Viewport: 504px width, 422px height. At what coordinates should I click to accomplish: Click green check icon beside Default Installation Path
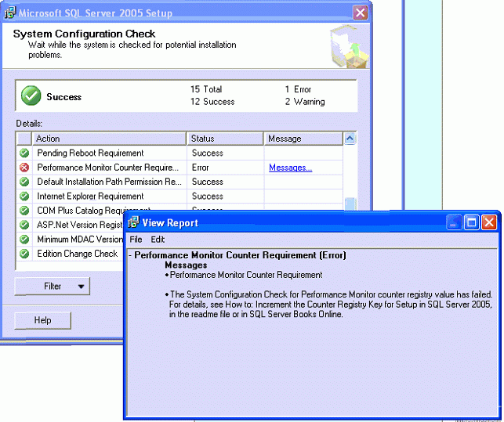point(24,182)
